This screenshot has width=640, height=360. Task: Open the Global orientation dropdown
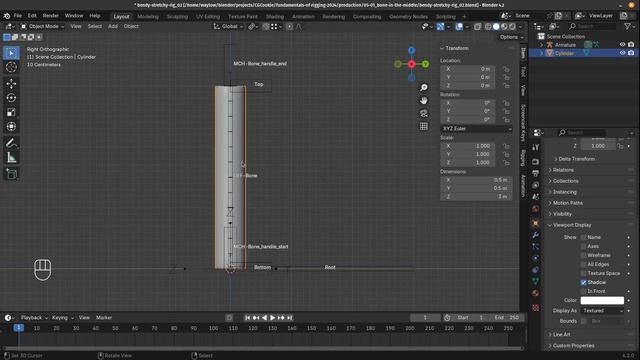228,26
